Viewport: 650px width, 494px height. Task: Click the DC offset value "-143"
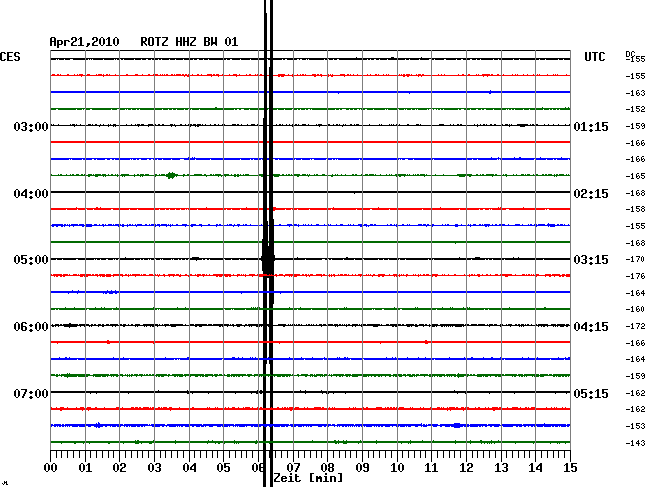point(635,443)
